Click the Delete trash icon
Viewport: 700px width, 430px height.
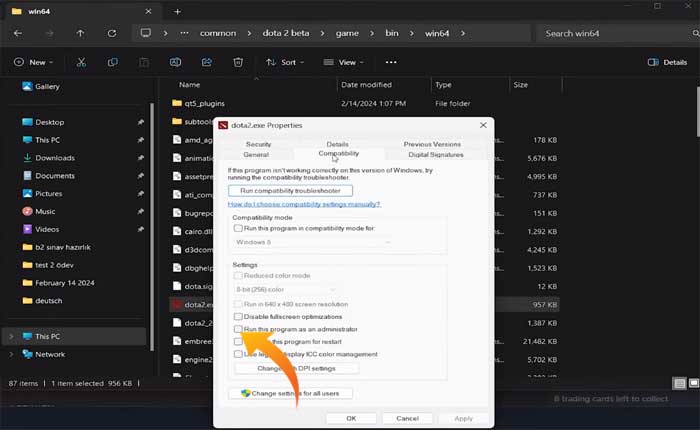click(238, 62)
